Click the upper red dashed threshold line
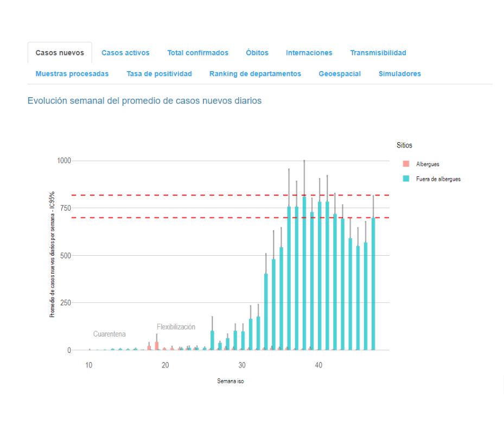The image size is (504, 424). pyautogui.click(x=163, y=195)
